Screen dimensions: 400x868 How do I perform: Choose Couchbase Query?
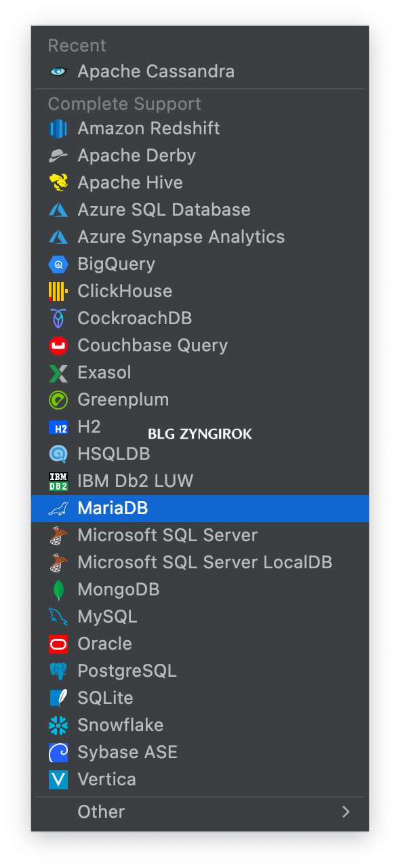[x=200, y=345]
